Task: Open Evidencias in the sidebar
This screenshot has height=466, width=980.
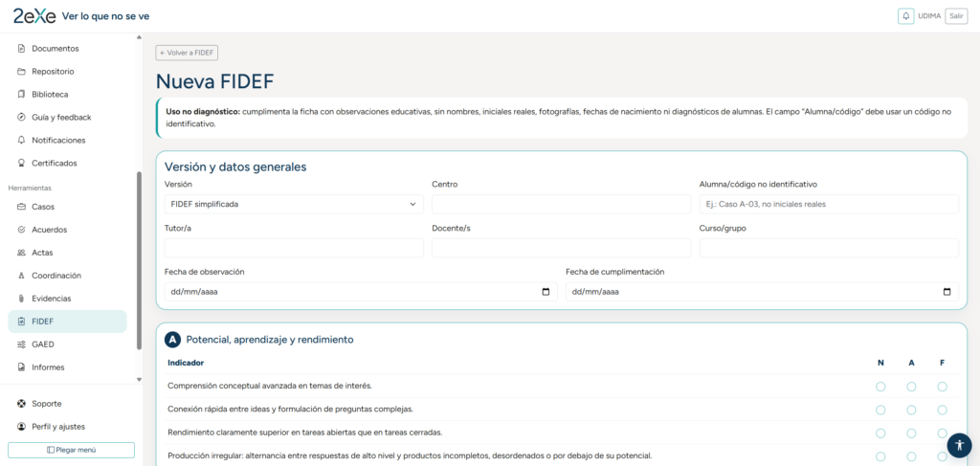Action: pos(68,299)
